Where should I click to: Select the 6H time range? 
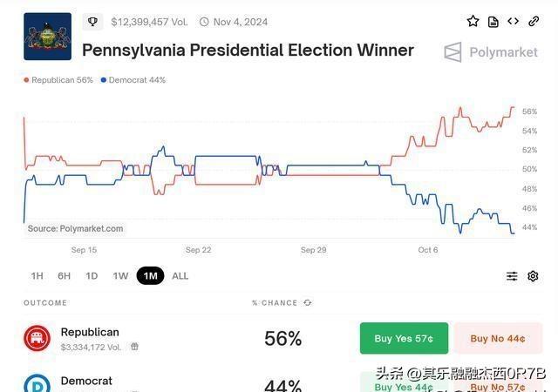click(64, 276)
